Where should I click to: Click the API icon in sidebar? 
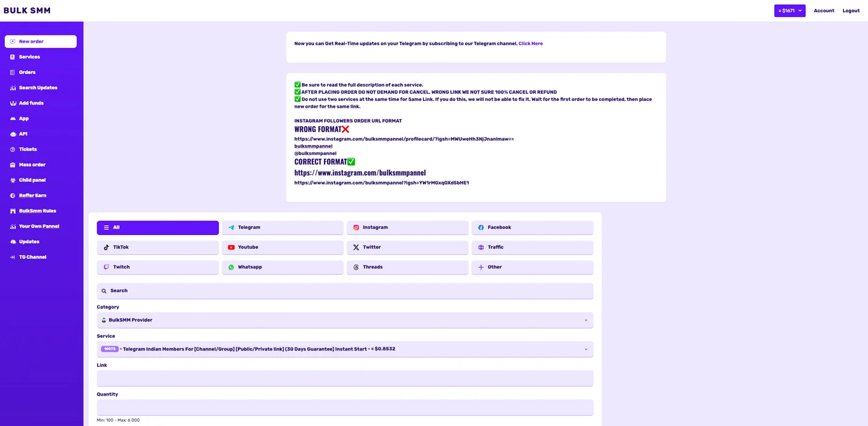click(x=13, y=134)
